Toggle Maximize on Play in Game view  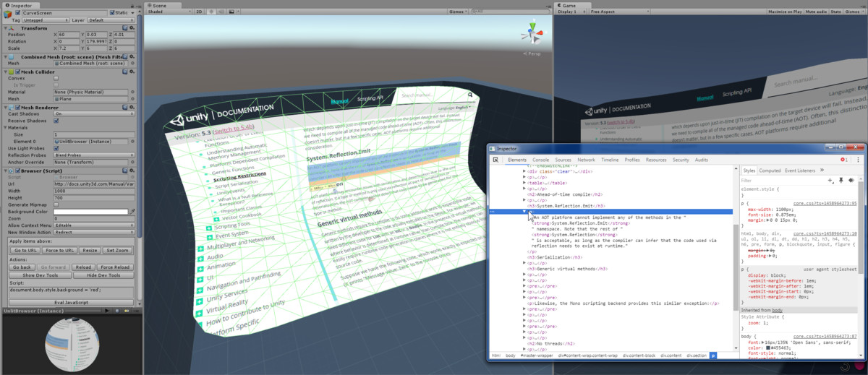(x=784, y=12)
